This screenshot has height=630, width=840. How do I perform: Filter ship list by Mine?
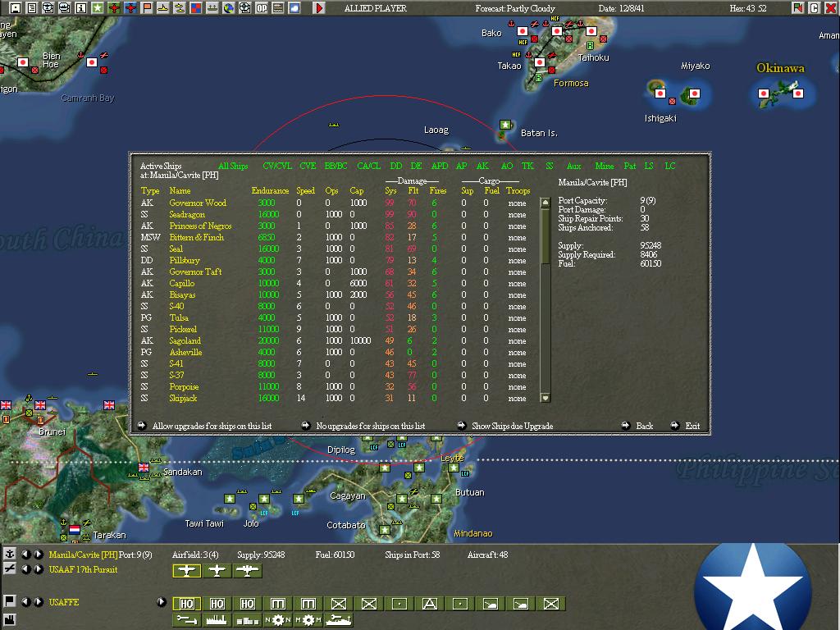coord(605,166)
